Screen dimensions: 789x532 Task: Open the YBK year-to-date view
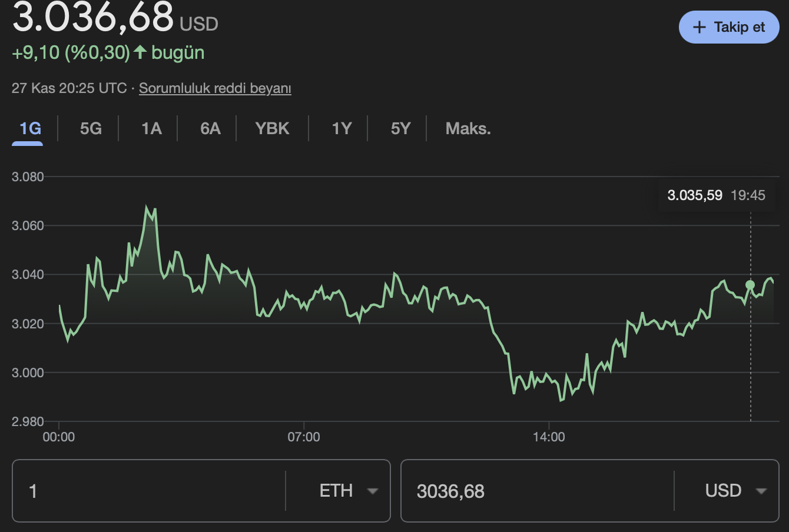[x=271, y=128]
